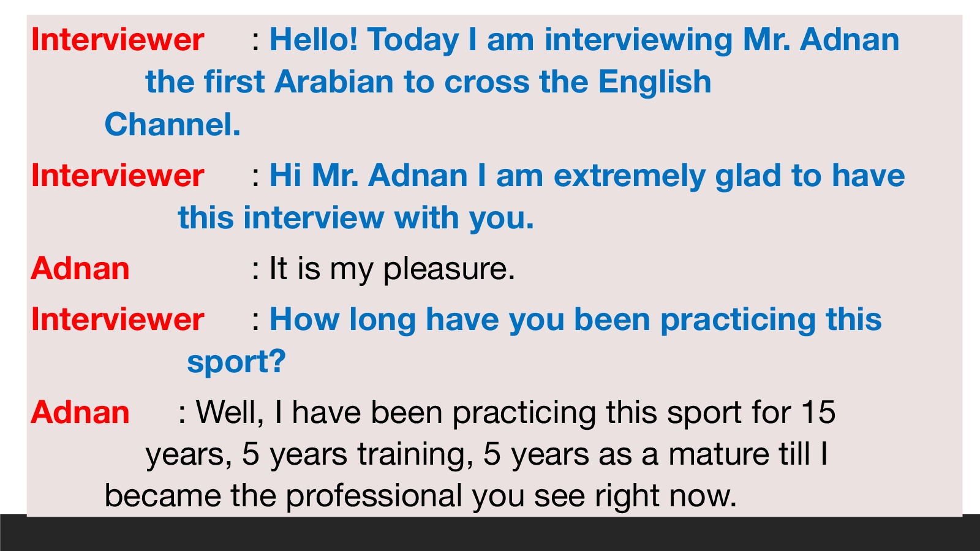
Task: Click the Adnan label before "Well, I have"
Action: pyautogui.click(x=80, y=413)
